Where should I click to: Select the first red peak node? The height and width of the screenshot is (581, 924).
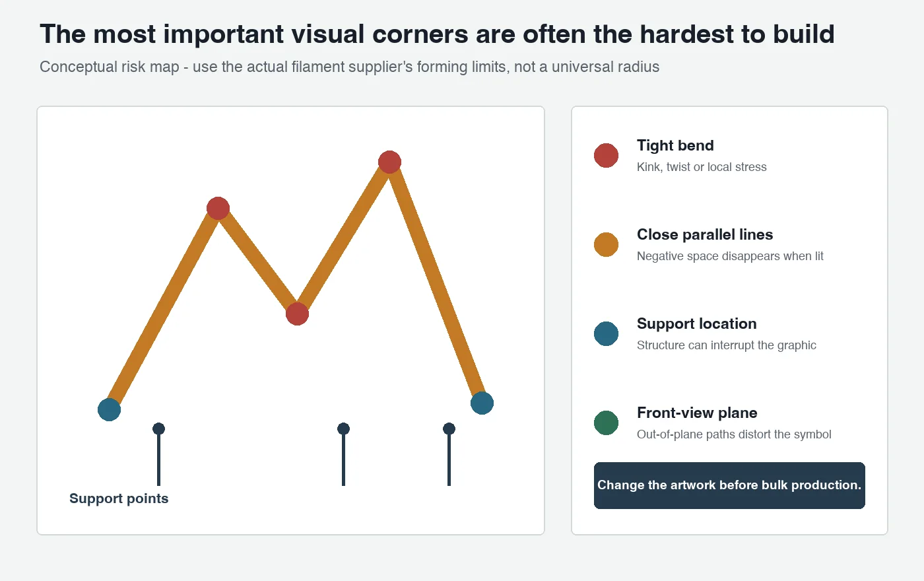point(218,208)
